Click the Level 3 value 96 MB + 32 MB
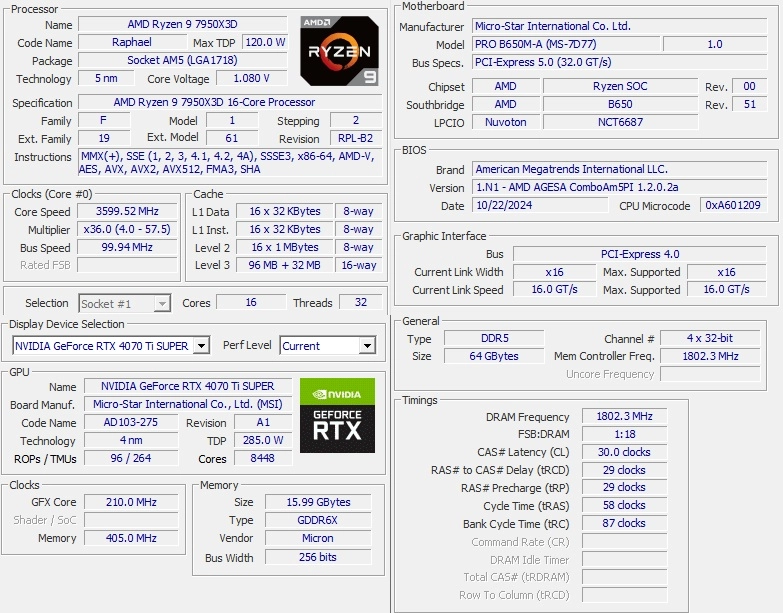 [285, 265]
